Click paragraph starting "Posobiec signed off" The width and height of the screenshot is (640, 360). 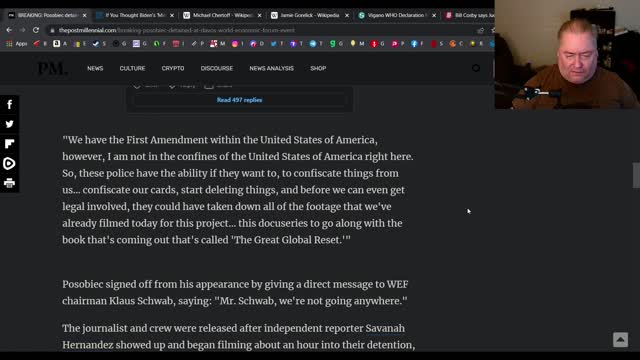click(x=235, y=293)
